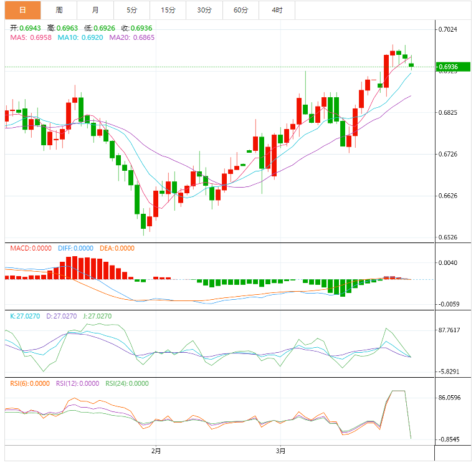
Task: Open the 15分 interval tab
Action: click(x=168, y=10)
